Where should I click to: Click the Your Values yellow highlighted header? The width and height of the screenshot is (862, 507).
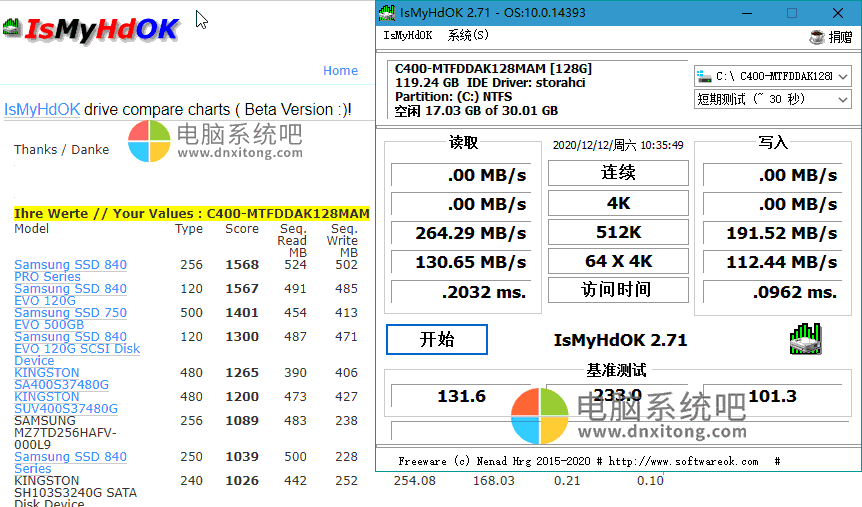tap(192, 213)
